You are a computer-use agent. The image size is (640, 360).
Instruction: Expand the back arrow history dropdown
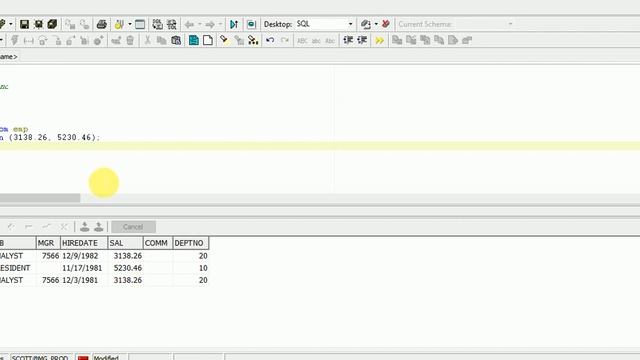200,24
